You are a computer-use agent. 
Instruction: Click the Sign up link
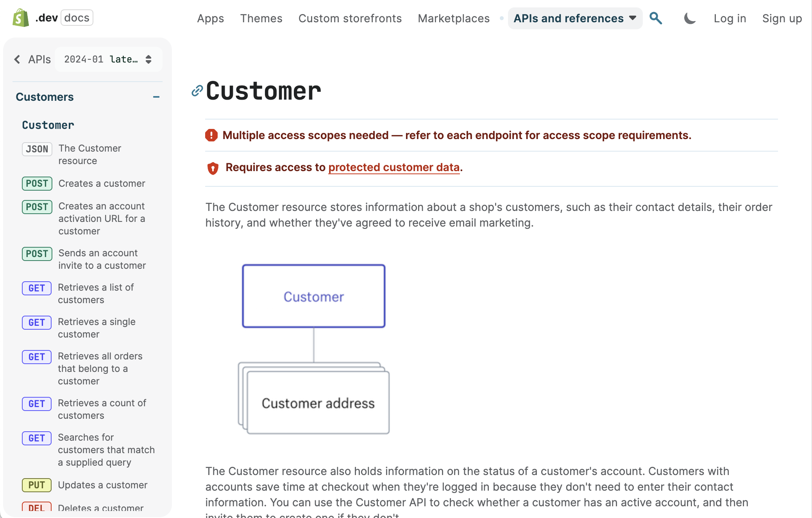pyautogui.click(x=782, y=18)
